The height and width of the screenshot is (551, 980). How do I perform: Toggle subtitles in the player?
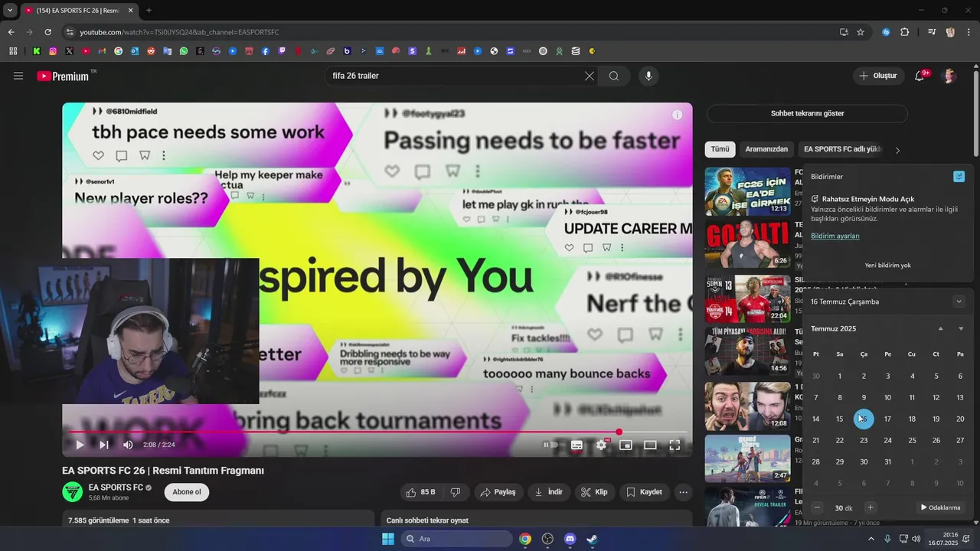pos(577,445)
